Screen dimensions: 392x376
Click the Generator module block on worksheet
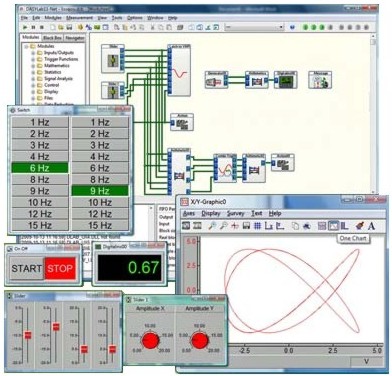pyautogui.click(x=216, y=80)
